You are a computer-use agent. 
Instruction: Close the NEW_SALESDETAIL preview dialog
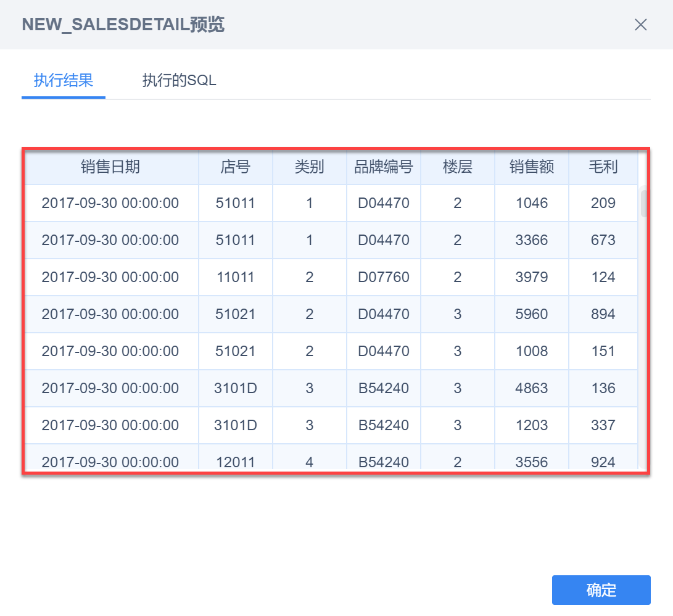(641, 25)
